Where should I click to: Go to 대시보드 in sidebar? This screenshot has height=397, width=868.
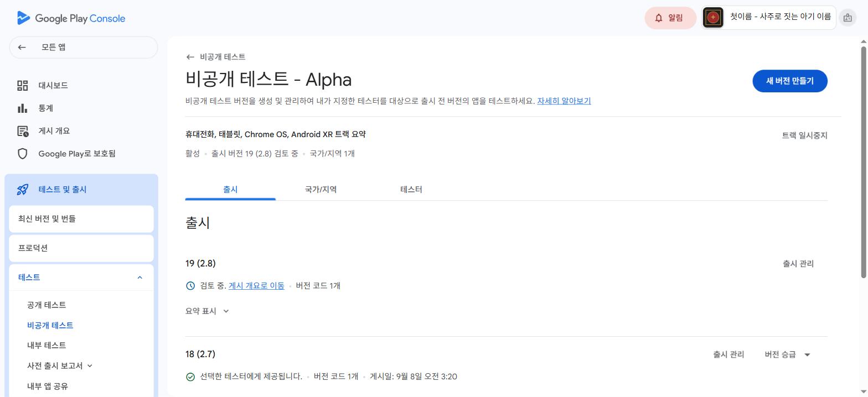pyautogui.click(x=53, y=85)
